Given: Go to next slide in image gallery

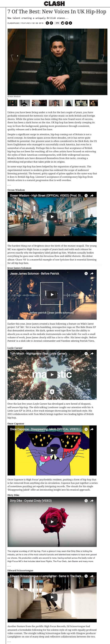Looking at the screenshot, I should coord(103,58).
